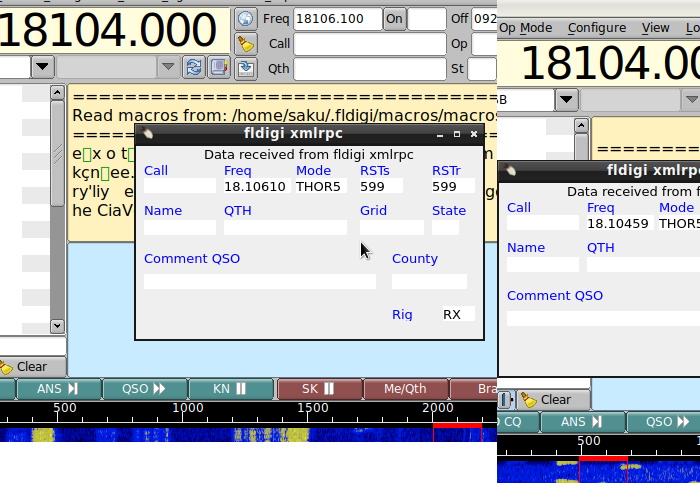Click the Qth input field in log bar

[370, 69]
